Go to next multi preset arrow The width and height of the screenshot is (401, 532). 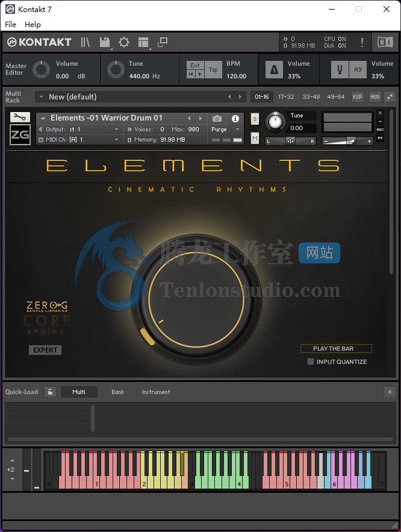pyautogui.click(x=240, y=97)
